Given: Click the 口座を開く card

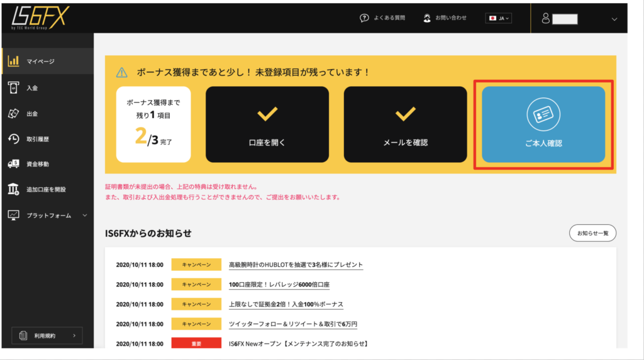Looking at the screenshot, I should click(267, 124).
